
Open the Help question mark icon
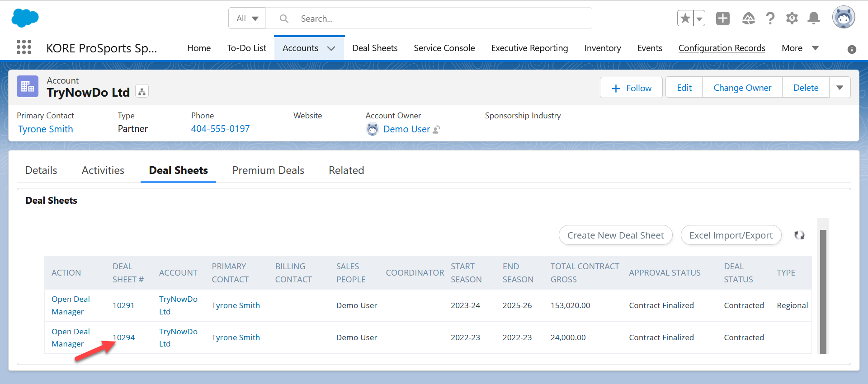point(770,19)
